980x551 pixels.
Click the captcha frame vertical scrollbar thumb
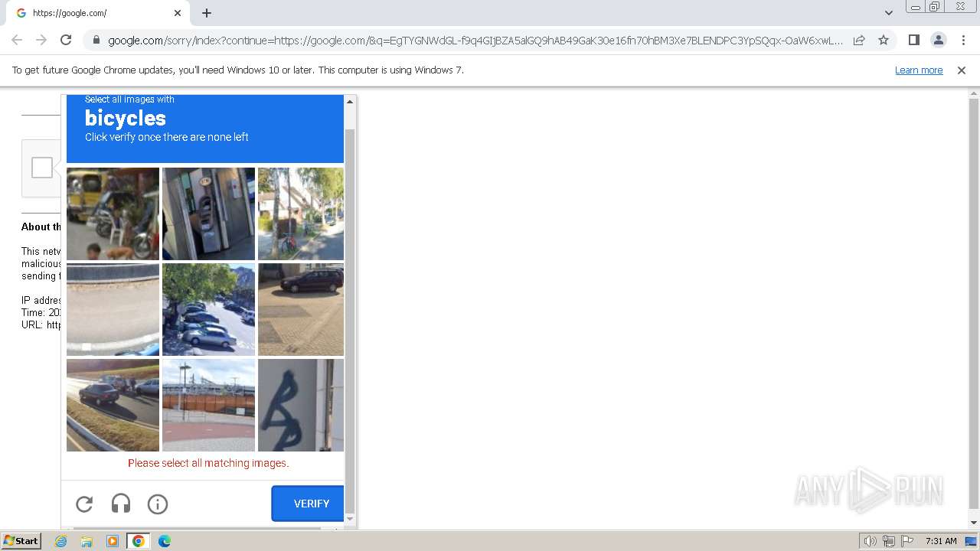click(x=350, y=321)
